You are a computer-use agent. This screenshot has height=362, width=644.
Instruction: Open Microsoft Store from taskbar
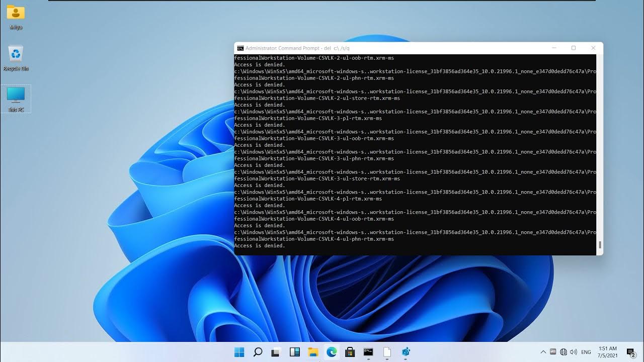pos(350,352)
